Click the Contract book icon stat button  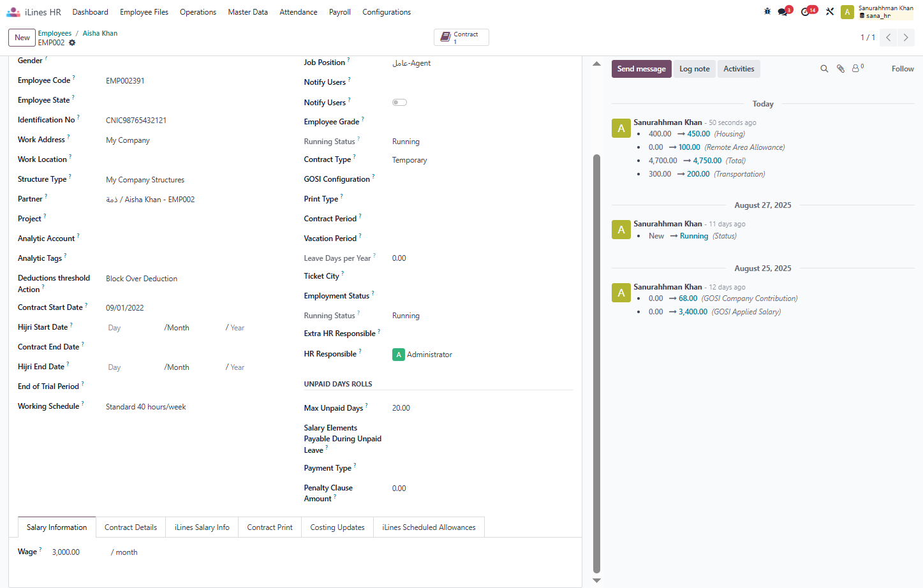[x=461, y=38]
